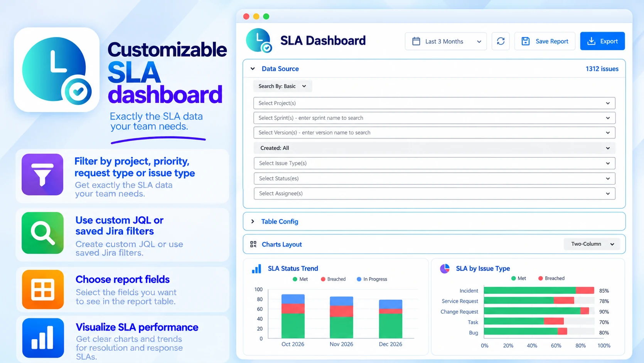Open the Select Sprint(s) dropdown
Image resolution: width=644 pixels, height=363 pixels.
[434, 118]
